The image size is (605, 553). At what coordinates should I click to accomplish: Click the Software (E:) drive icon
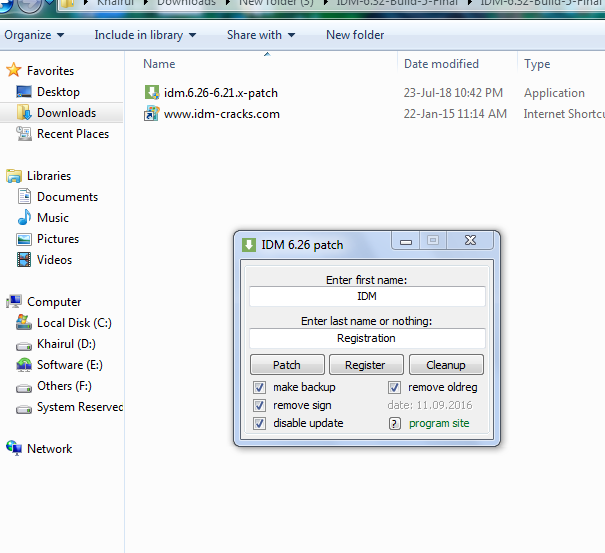[x=24, y=365]
